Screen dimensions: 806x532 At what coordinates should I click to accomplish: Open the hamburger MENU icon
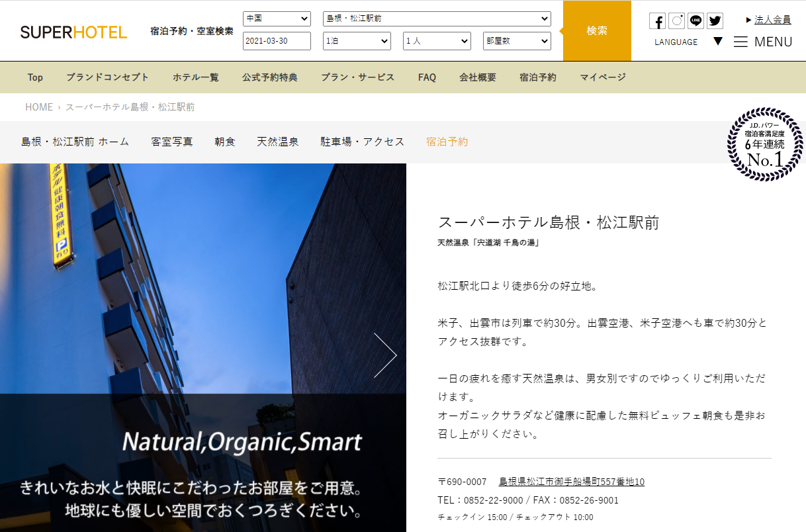[x=740, y=42]
